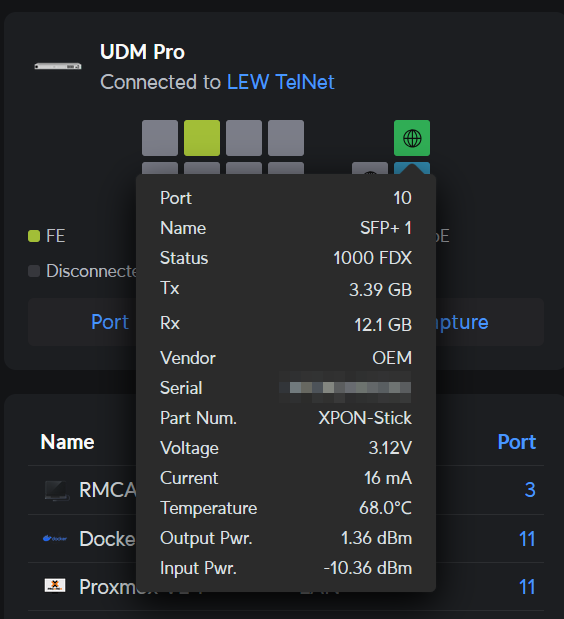Click the green WAN globe port icon
The height and width of the screenshot is (619, 564).
(412, 138)
